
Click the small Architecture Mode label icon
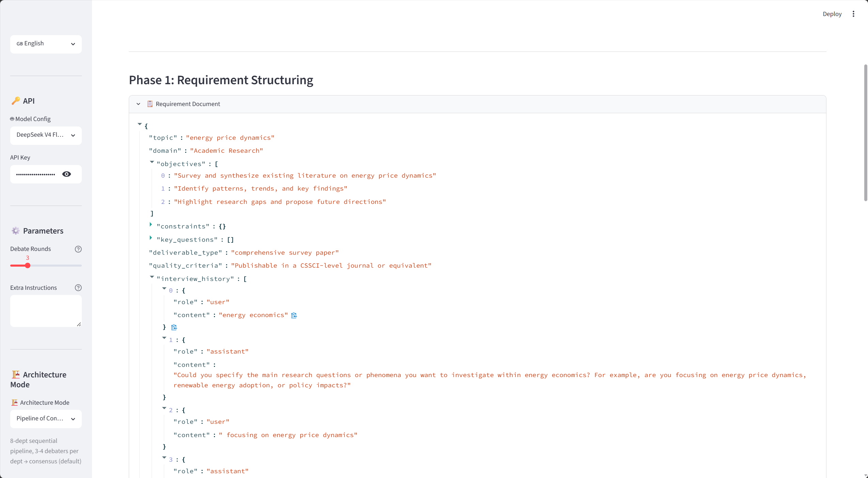(x=15, y=403)
